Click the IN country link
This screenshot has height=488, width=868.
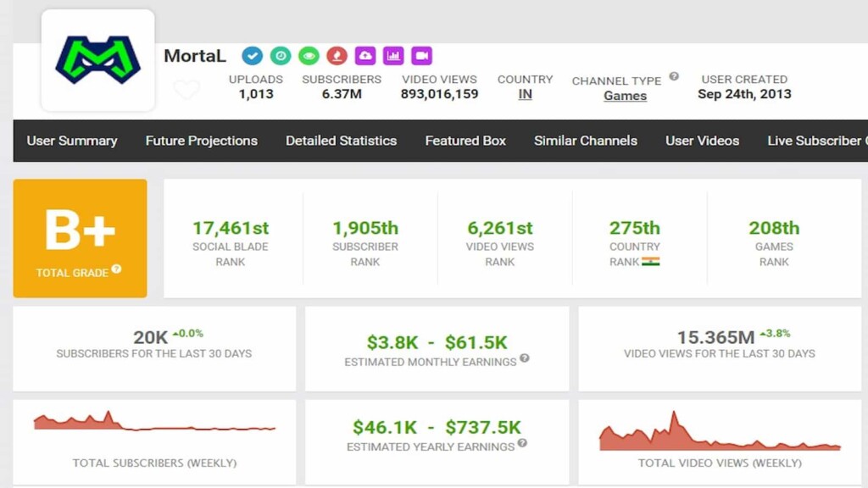(x=525, y=94)
